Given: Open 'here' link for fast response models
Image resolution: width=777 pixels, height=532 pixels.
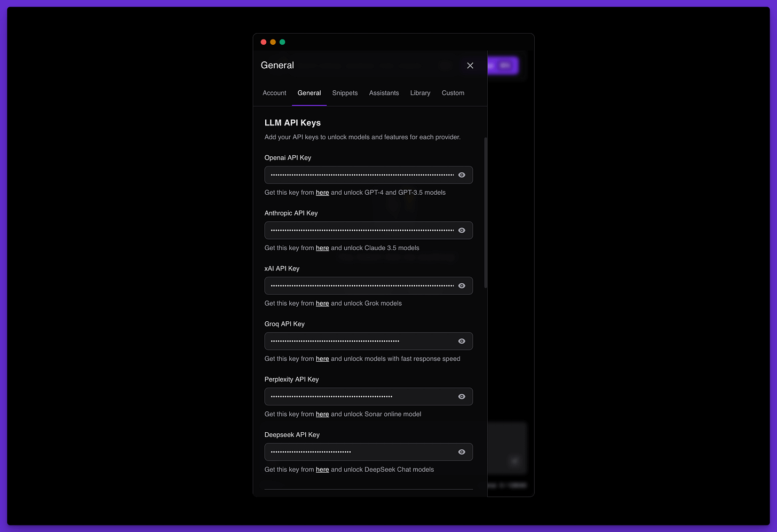Looking at the screenshot, I should pyautogui.click(x=322, y=359).
